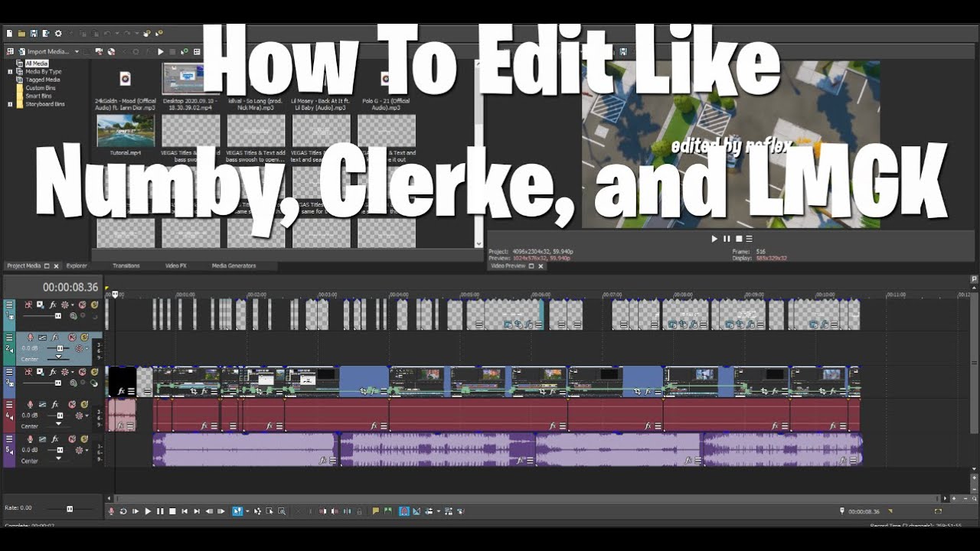Go to start of project
This screenshot has width=980, height=551.
coord(185,511)
